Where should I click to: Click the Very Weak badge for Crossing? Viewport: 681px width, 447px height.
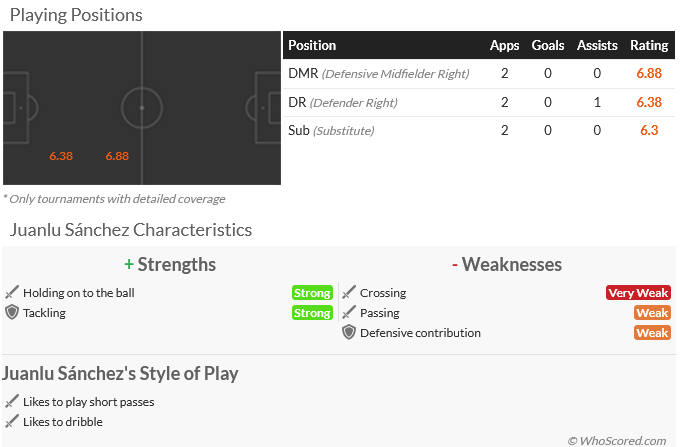click(x=637, y=293)
